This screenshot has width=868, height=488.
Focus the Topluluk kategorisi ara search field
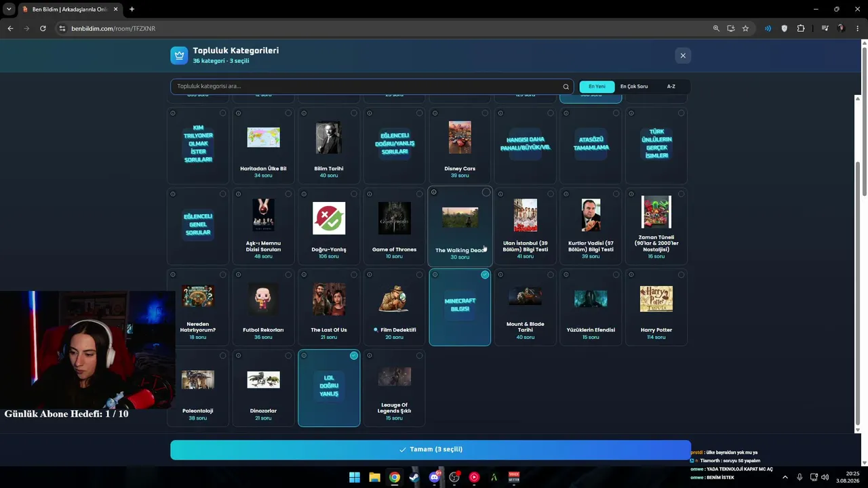coord(372,87)
